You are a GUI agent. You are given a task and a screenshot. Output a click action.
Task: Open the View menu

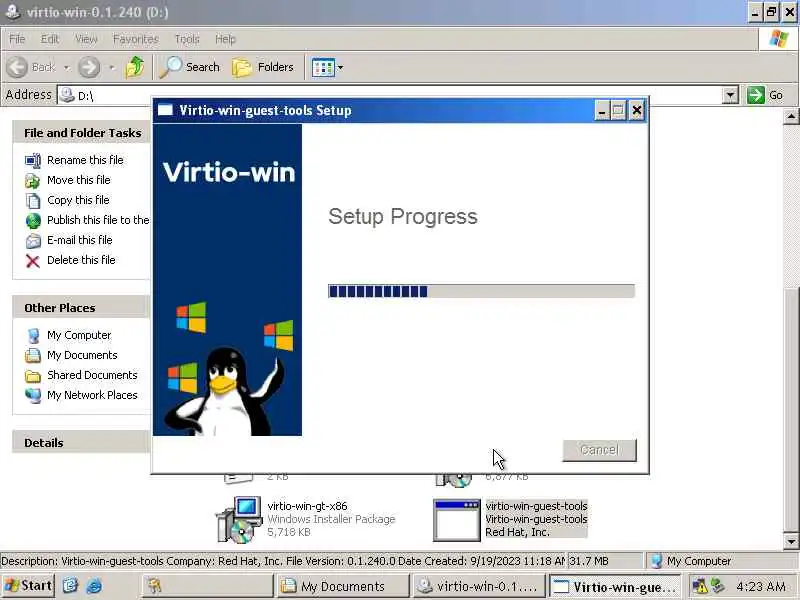point(86,39)
